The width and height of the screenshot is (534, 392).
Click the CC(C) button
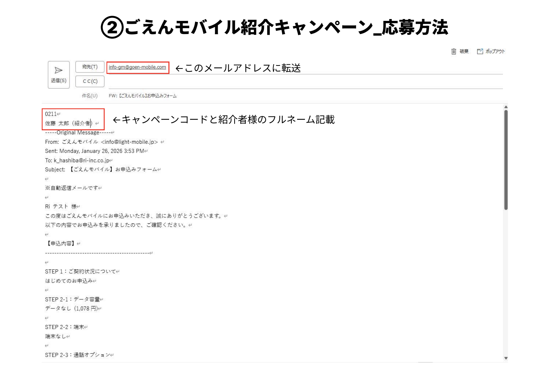tap(90, 81)
